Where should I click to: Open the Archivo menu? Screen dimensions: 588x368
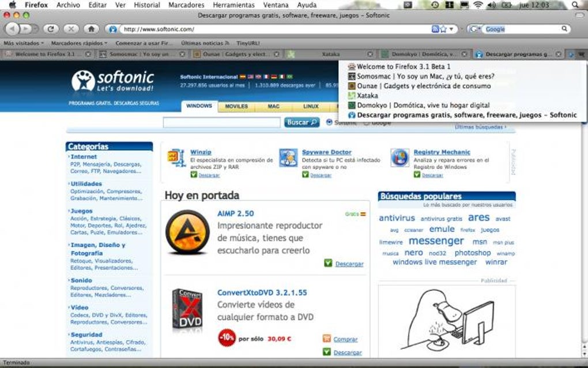tap(68, 5)
